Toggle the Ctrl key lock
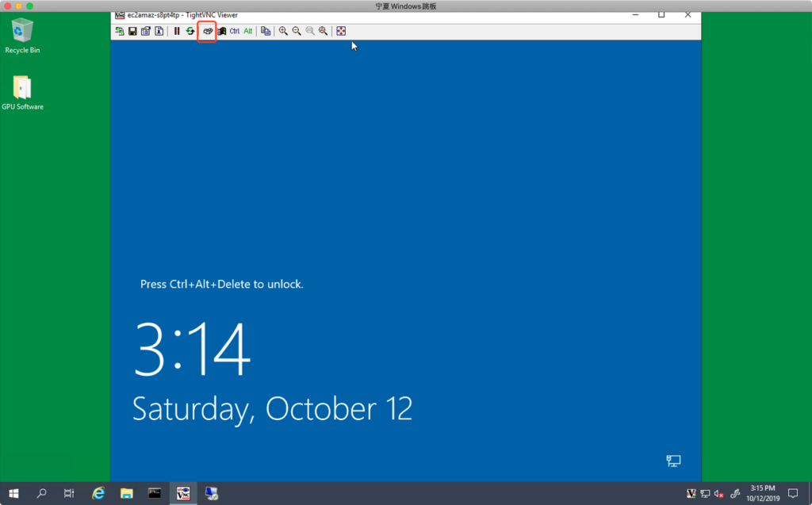This screenshot has width=812, height=505. point(235,31)
